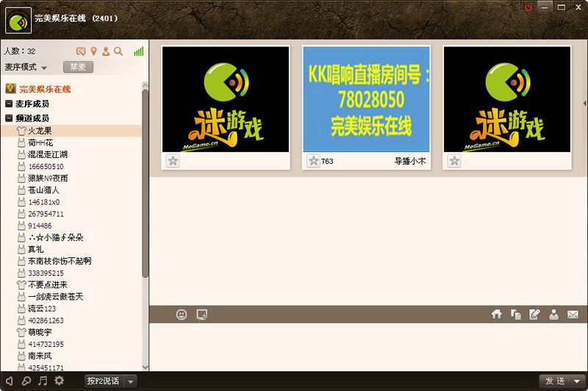Open the 发送 options dropdown arrow
This screenshot has width=588, height=391.
578,381
